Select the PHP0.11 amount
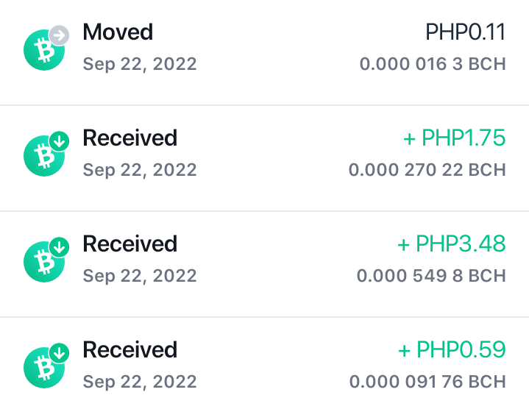Viewport: 529px width, 420px height. 465,32
